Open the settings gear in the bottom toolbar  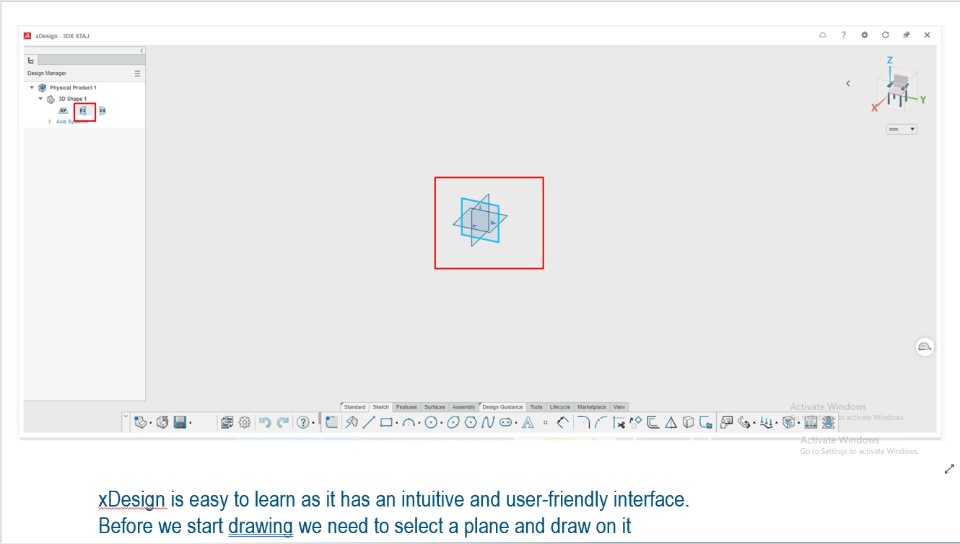[x=245, y=422]
